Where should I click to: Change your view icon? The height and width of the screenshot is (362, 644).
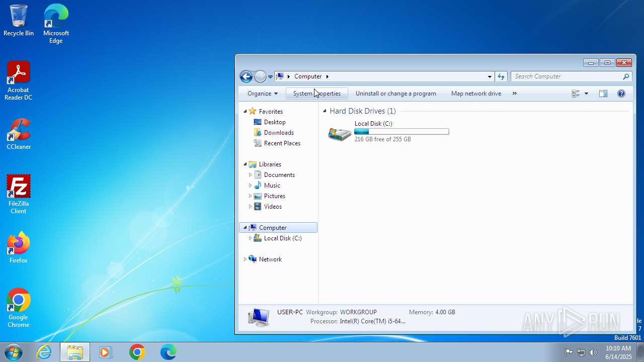(x=576, y=94)
